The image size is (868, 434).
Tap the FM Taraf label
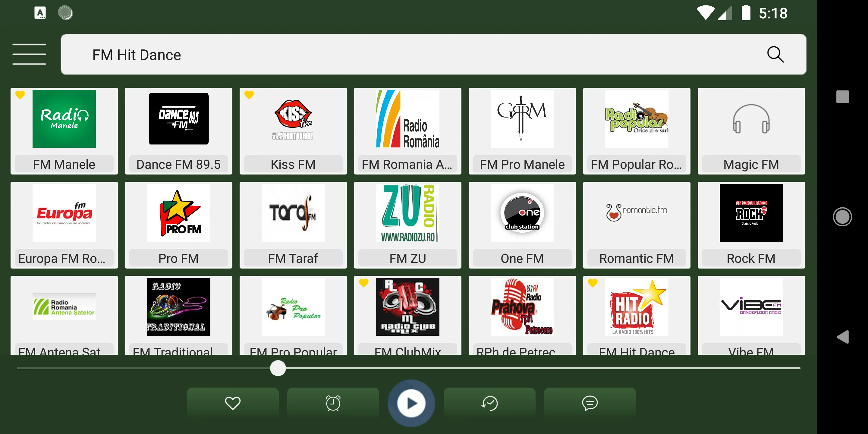(x=293, y=259)
